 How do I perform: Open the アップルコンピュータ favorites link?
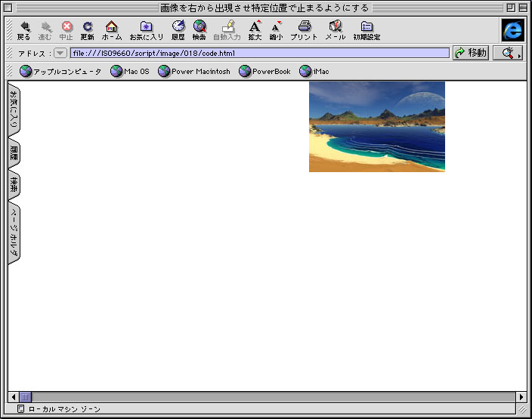(60, 72)
